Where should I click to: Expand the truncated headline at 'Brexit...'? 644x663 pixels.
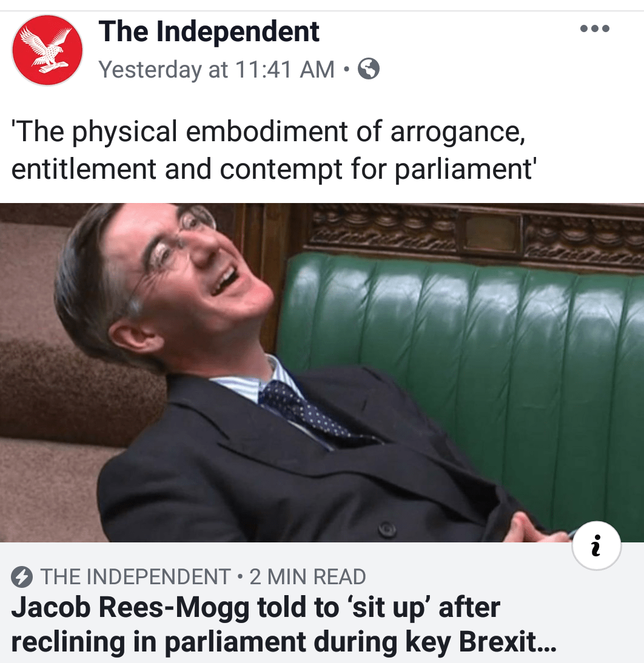click(508, 642)
